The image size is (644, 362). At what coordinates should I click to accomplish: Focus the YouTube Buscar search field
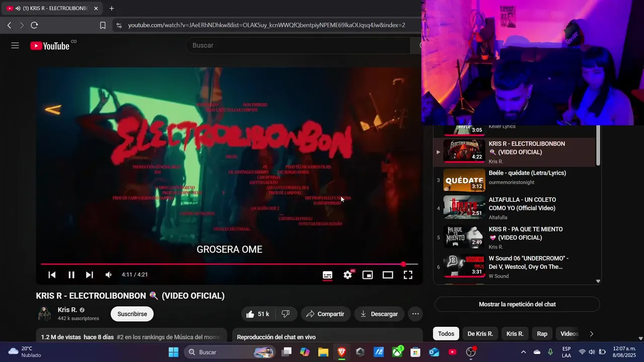click(x=297, y=45)
